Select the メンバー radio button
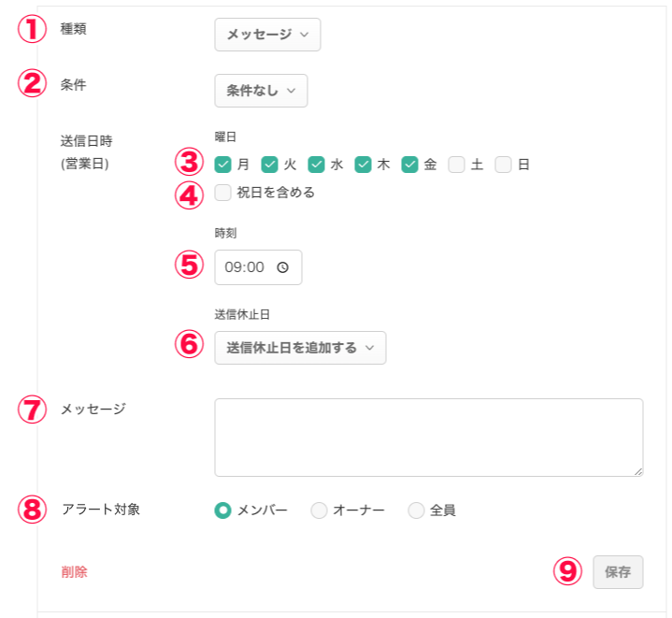This screenshot has width=672, height=618. pyautogui.click(x=223, y=510)
